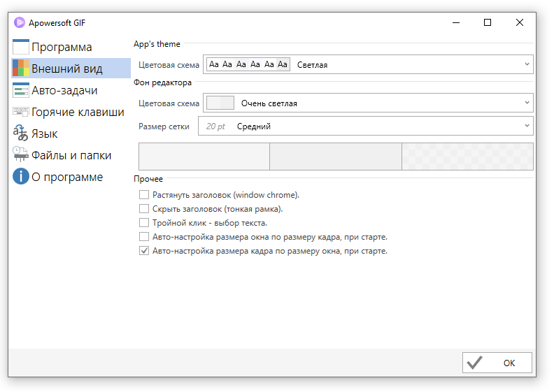The width and height of the screenshot is (554, 392).
Task: Click the Файлы и папки icon
Action: click(20, 154)
